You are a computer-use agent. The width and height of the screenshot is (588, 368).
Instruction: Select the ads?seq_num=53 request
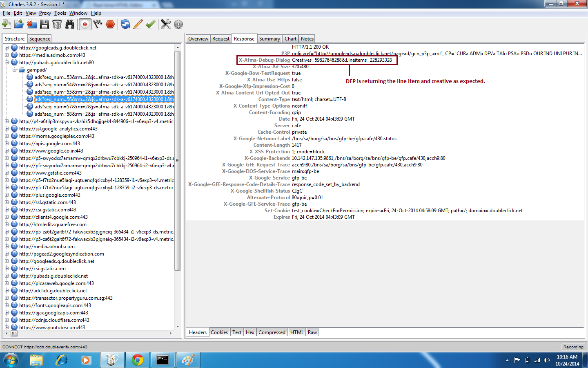[104, 77]
